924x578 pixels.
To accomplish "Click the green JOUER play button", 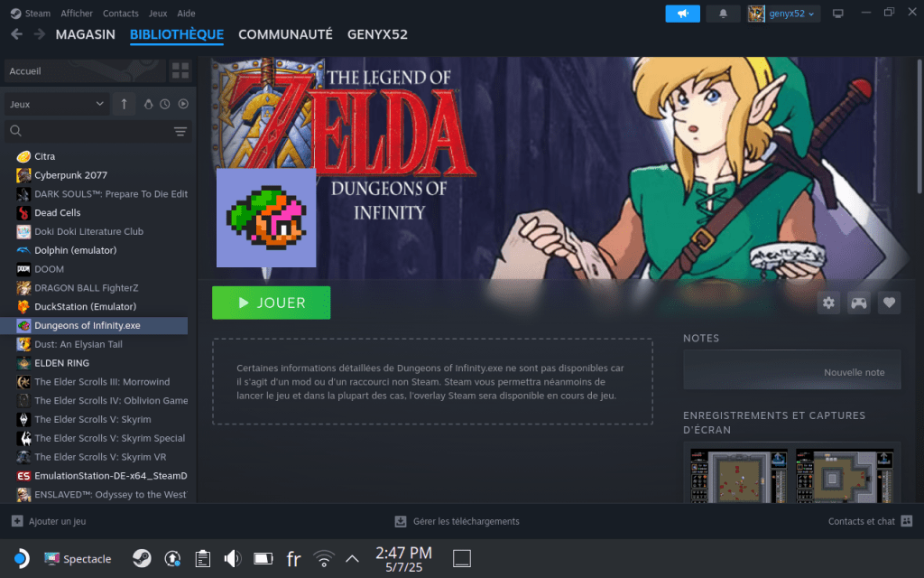I will point(271,303).
